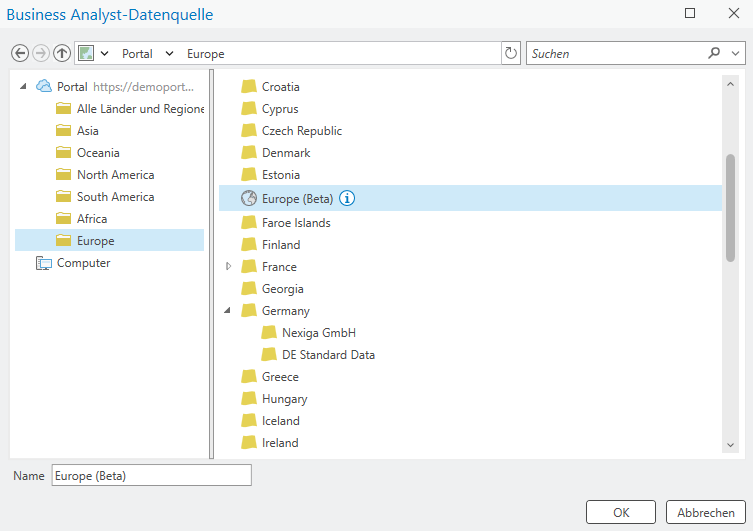Image resolution: width=753 pixels, height=531 pixels.
Task: Click the Abbrechen button
Action: (706, 512)
